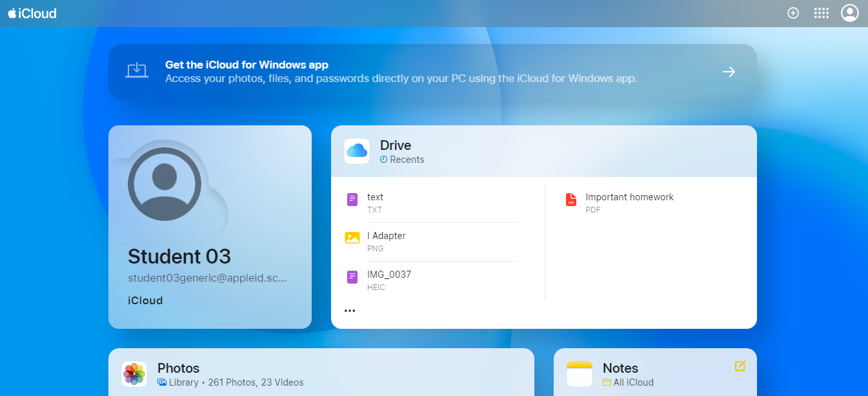Screen dimensions: 868x396
Task: Compose a new note with pencil icon
Action: tap(740, 366)
